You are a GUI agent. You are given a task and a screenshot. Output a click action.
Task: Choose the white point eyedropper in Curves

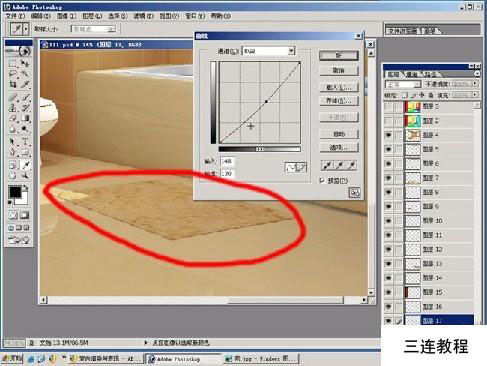(351, 165)
